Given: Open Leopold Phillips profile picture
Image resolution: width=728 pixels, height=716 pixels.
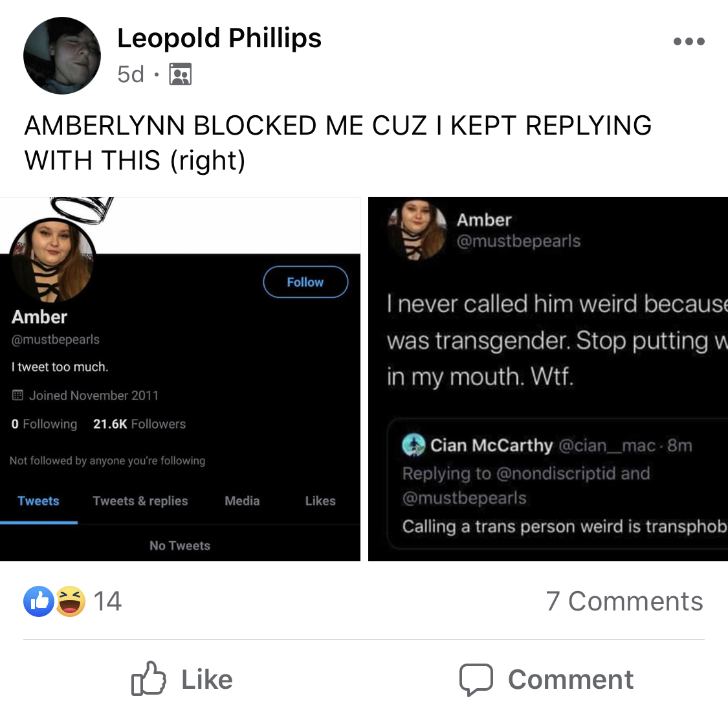Looking at the screenshot, I should coord(61,55).
